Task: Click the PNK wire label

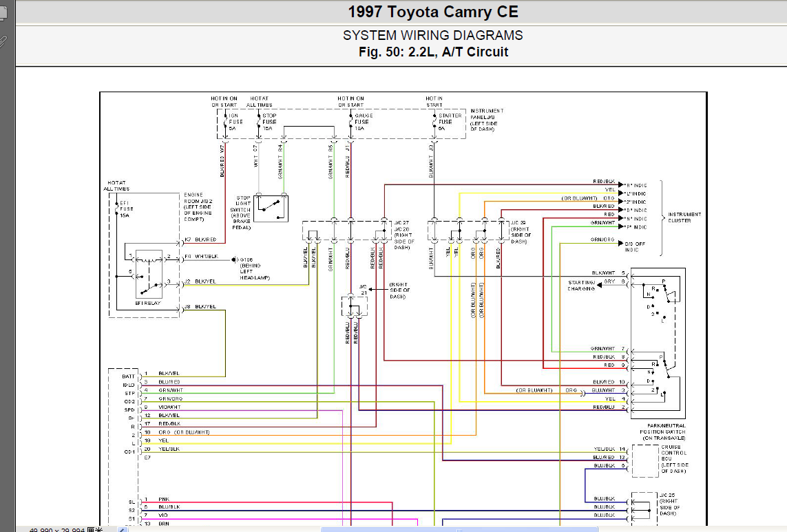Action: pyautogui.click(x=164, y=500)
